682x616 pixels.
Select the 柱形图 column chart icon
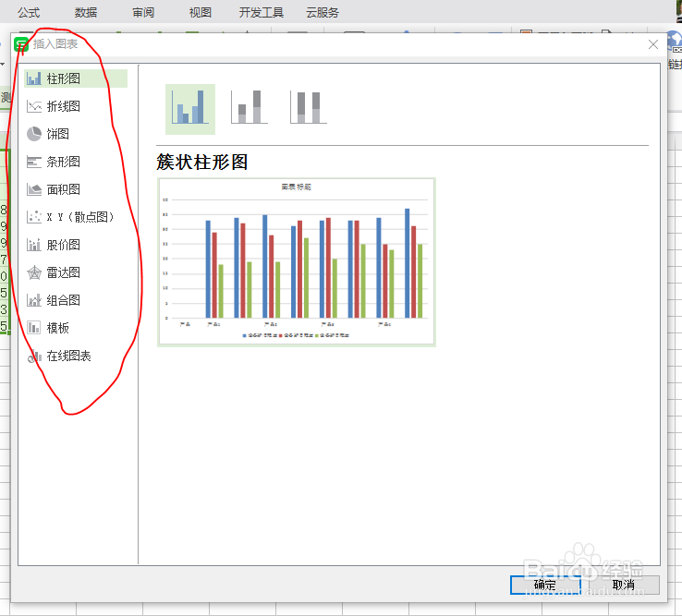tap(34, 79)
